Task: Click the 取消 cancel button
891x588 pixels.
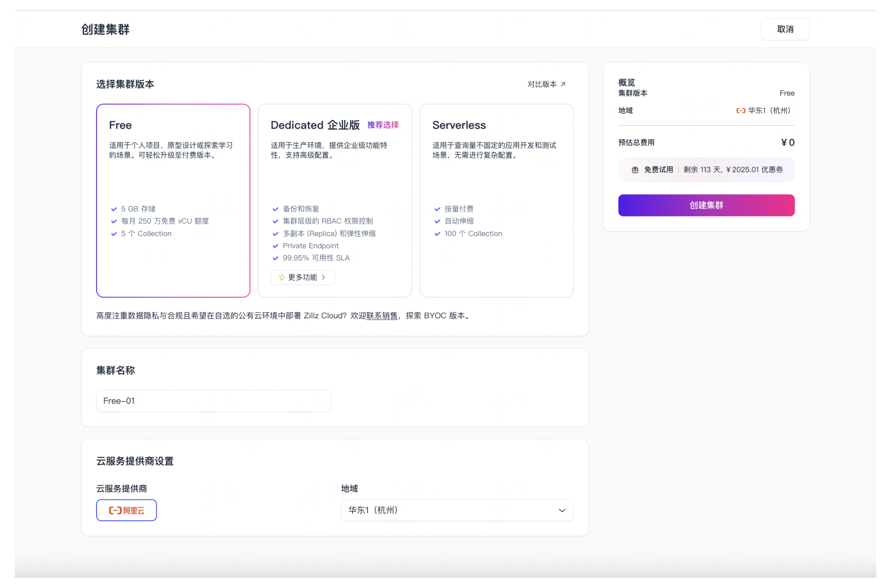Action: pos(785,29)
